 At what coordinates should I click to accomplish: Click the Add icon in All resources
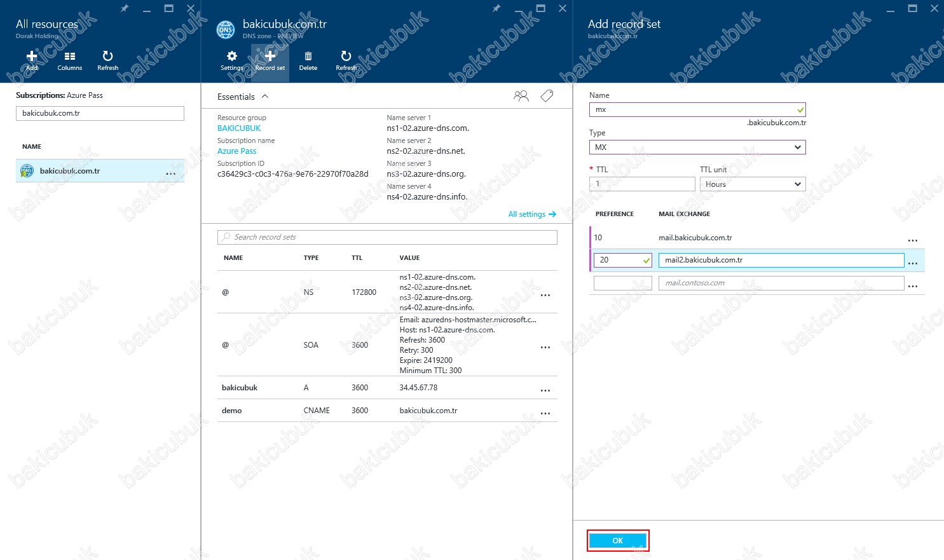coord(32,57)
